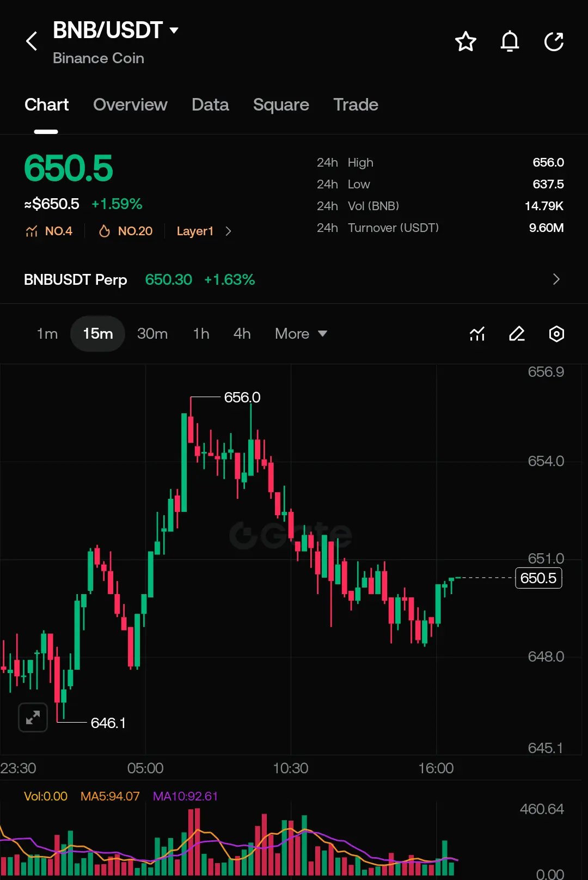Tap the share icon at top right
The image size is (588, 880).
pyautogui.click(x=554, y=41)
